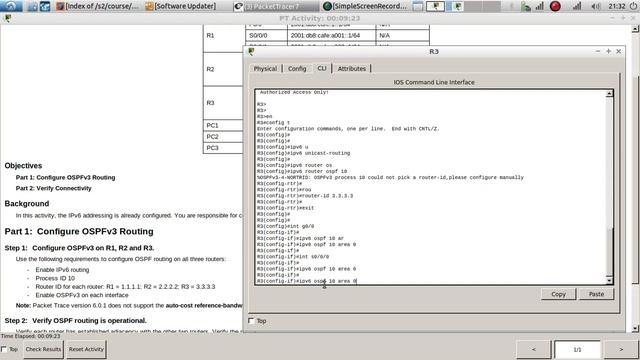Click the Background heading

(x=27, y=204)
